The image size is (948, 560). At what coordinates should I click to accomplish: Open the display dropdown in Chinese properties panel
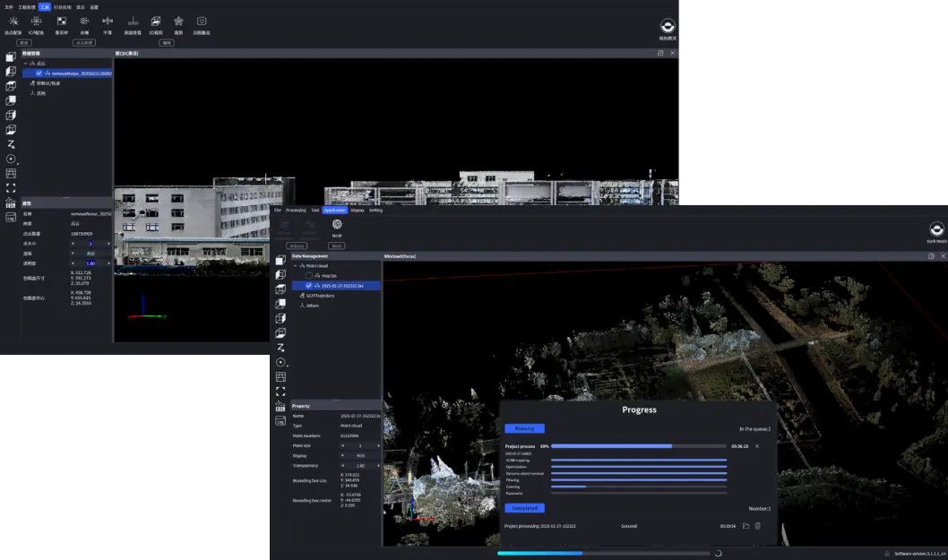(x=90, y=254)
